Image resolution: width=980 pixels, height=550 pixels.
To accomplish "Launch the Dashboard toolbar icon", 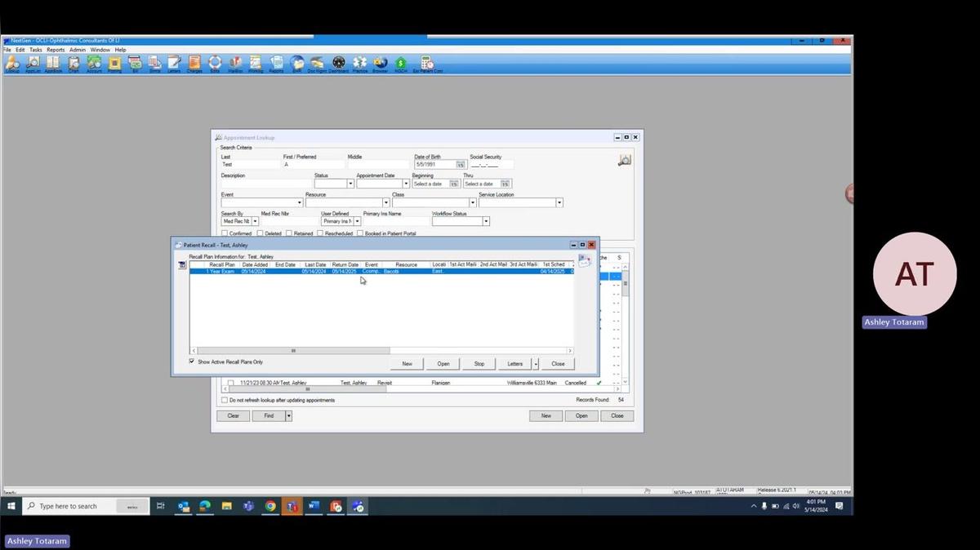I will click(338, 64).
